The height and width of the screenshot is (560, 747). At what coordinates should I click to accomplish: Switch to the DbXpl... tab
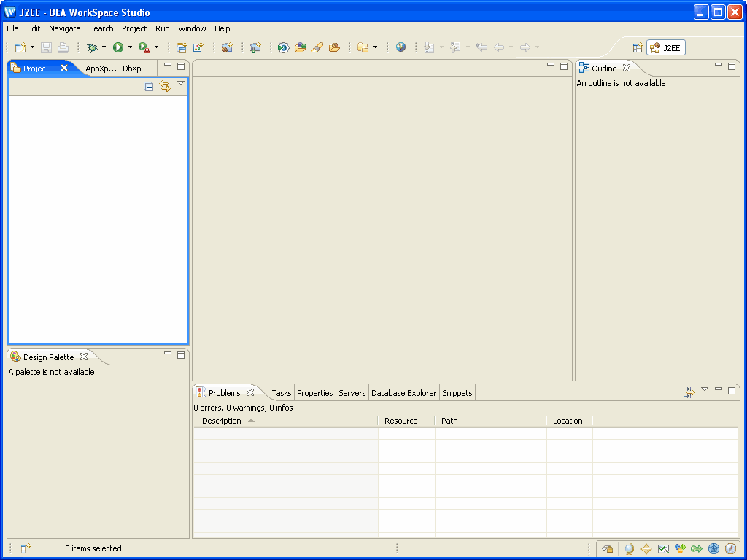coord(137,69)
